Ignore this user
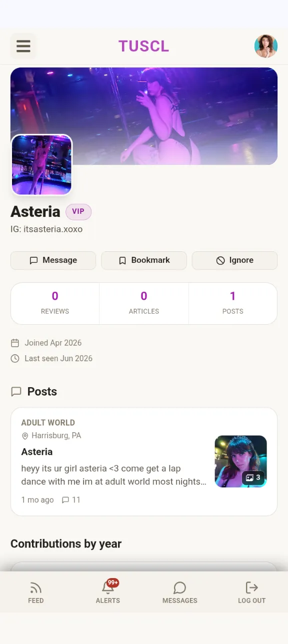The height and width of the screenshot is (644, 288). pos(234,260)
